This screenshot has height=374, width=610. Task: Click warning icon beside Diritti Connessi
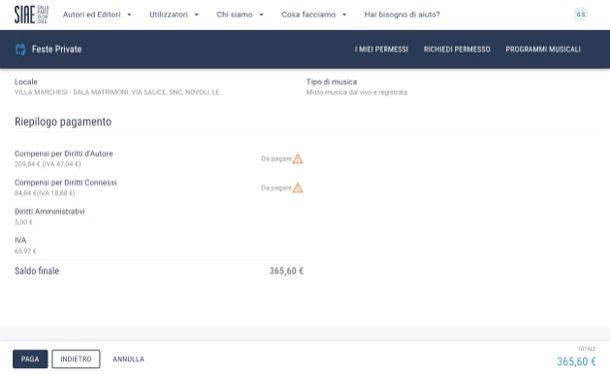coord(298,188)
